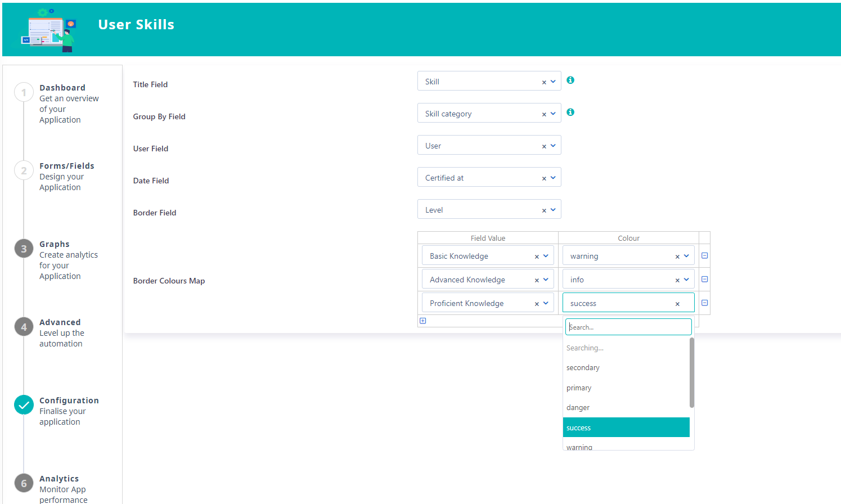Add a new border colour row with plus icon
Image resolution: width=841 pixels, height=504 pixels.
coord(422,320)
